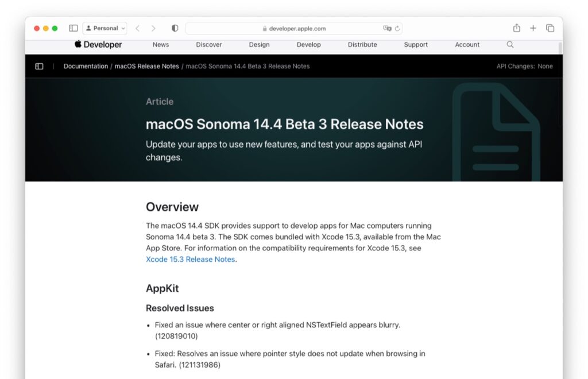Click the Apple Developer logo
This screenshot has height=379, width=588.
tap(98, 44)
